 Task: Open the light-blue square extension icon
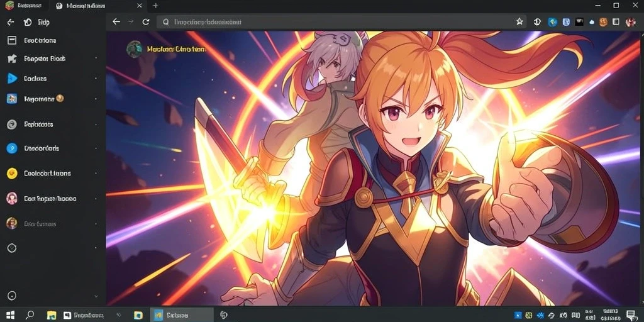coord(567,22)
